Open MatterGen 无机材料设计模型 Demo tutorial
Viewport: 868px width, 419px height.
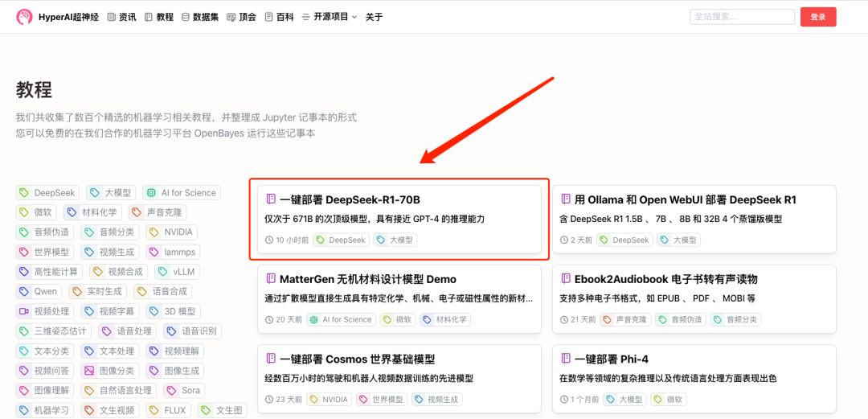point(399,298)
